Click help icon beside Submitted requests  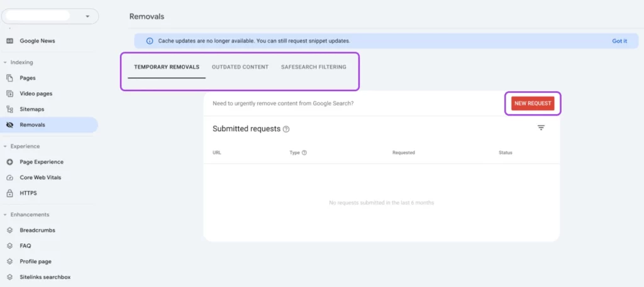coord(286,129)
